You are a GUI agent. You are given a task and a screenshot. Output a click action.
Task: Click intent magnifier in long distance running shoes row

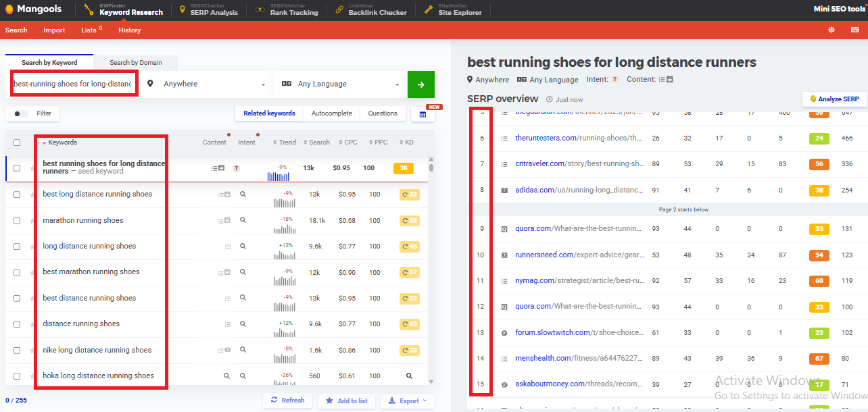click(x=243, y=247)
